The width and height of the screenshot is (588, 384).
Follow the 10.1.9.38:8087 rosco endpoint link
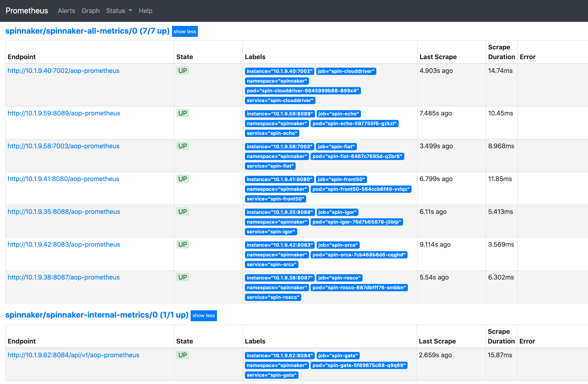coord(63,277)
